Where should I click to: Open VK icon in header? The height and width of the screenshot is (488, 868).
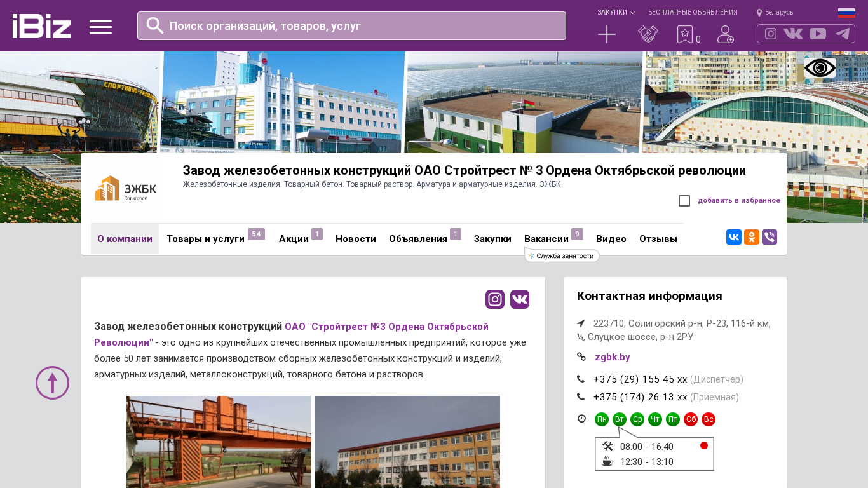click(793, 34)
